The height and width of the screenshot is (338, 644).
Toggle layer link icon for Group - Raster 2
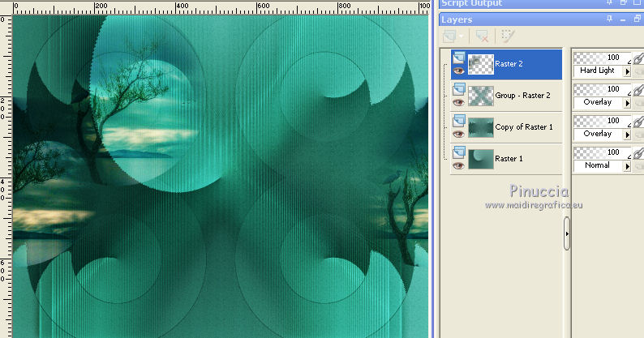(x=638, y=90)
